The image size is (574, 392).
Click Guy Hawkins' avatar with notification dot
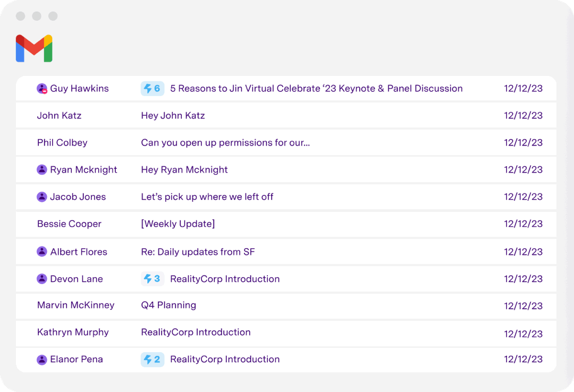click(x=42, y=88)
